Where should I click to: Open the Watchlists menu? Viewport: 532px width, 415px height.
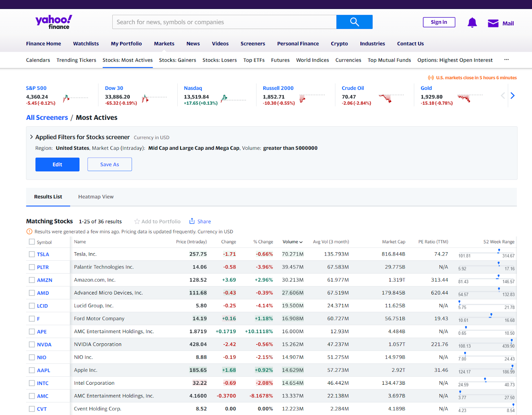[86, 44]
